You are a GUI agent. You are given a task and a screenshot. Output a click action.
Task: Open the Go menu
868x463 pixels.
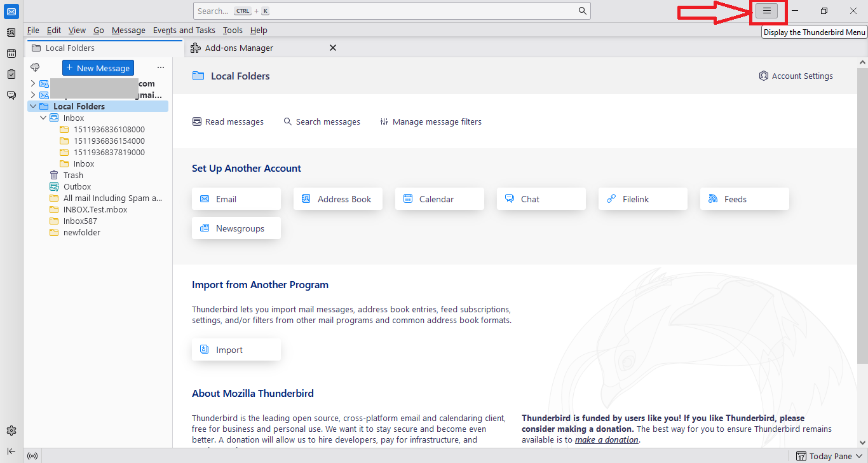[98, 30]
